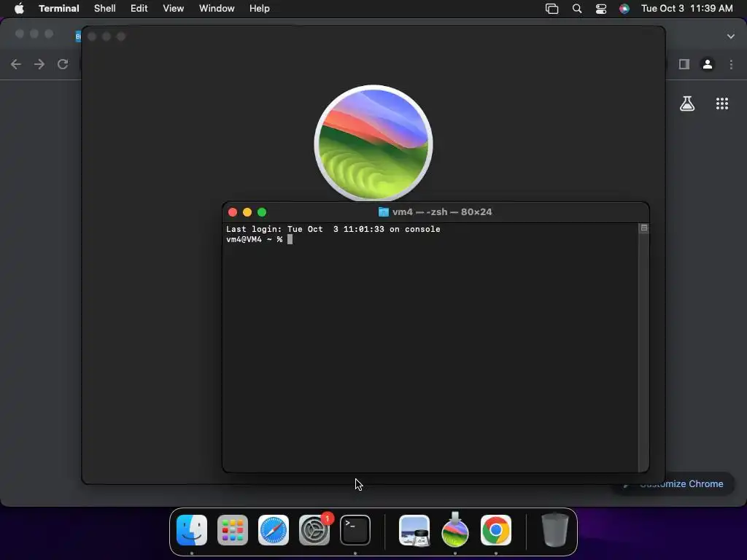The image size is (747, 560).
Task: Open the Window menu
Action: coord(217,9)
